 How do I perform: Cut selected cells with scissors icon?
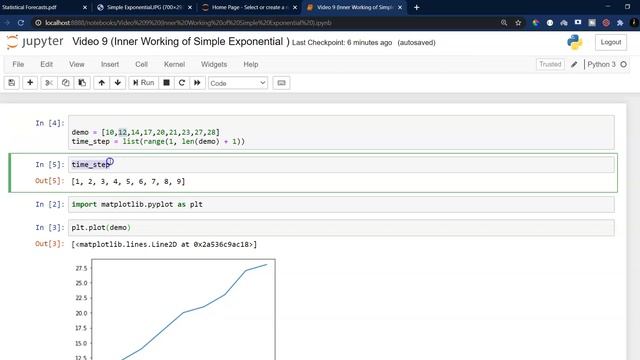pos(49,83)
